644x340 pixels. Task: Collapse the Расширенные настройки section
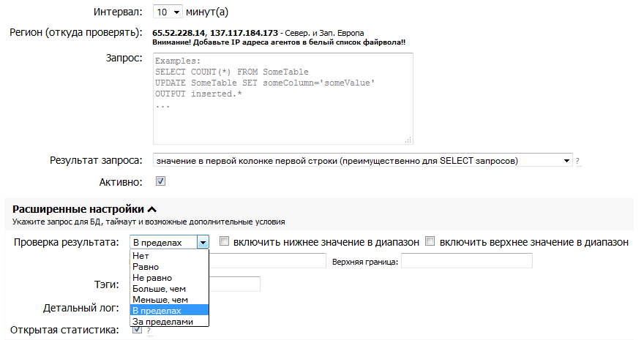(x=152, y=210)
